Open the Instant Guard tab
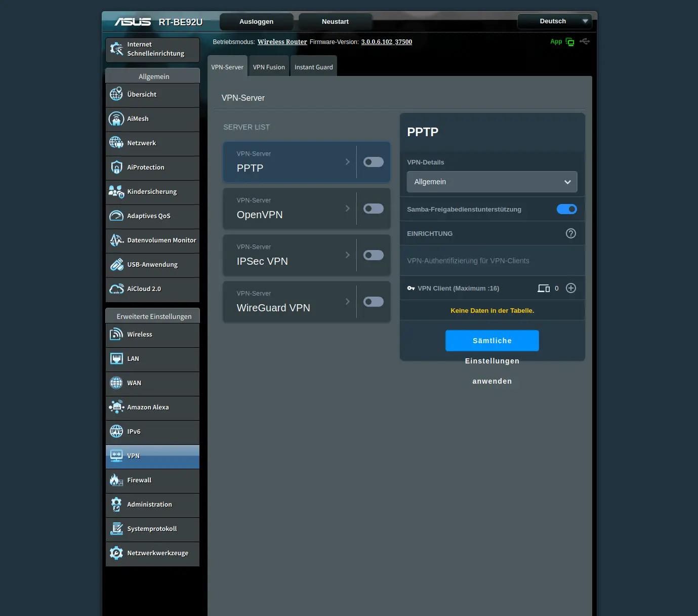Image resolution: width=698 pixels, height=616 pixels. pos(313,67)
